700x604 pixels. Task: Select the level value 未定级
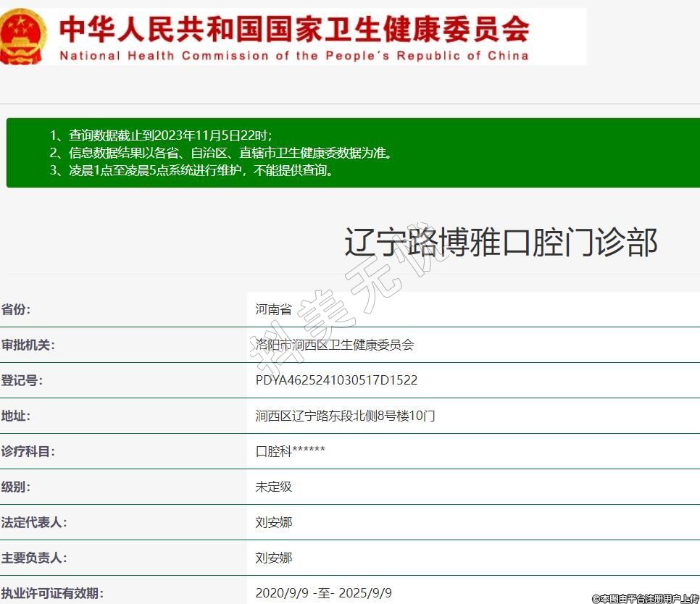coord(273,487)
